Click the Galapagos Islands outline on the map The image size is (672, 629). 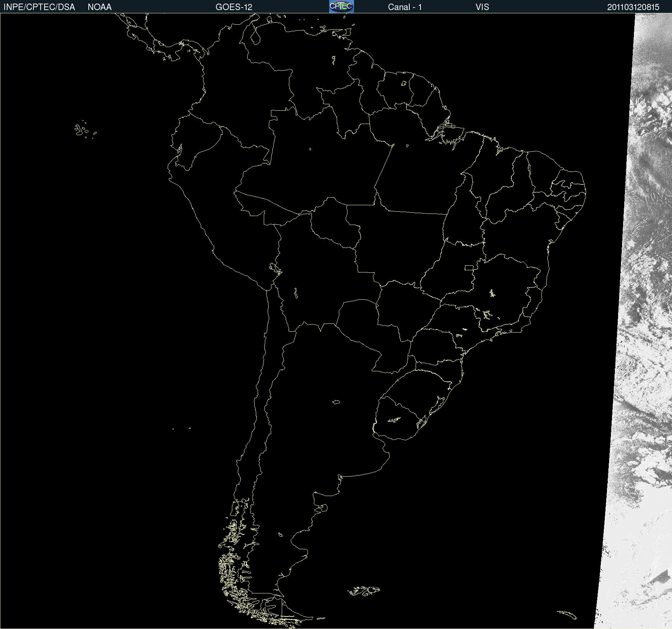coord(85,130)
